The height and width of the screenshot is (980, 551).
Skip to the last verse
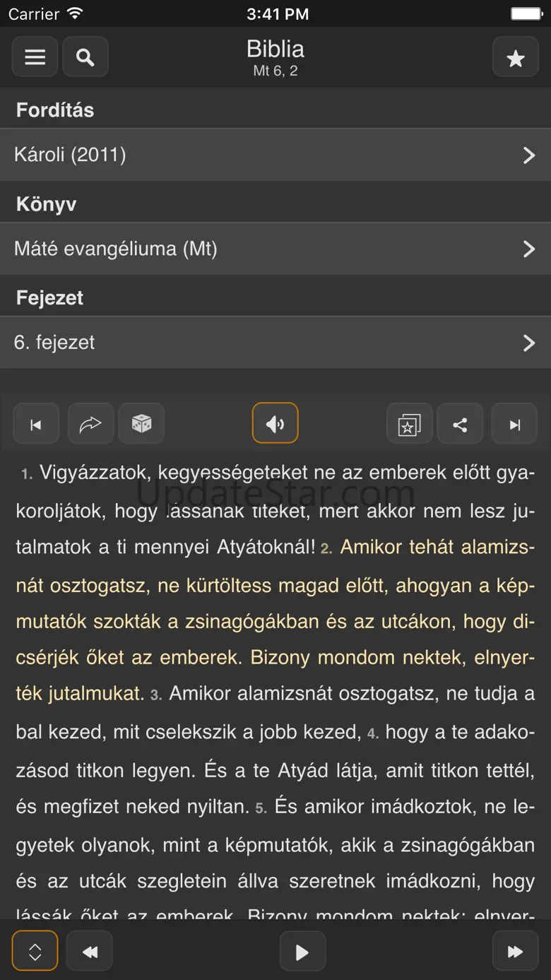point(514,424)
